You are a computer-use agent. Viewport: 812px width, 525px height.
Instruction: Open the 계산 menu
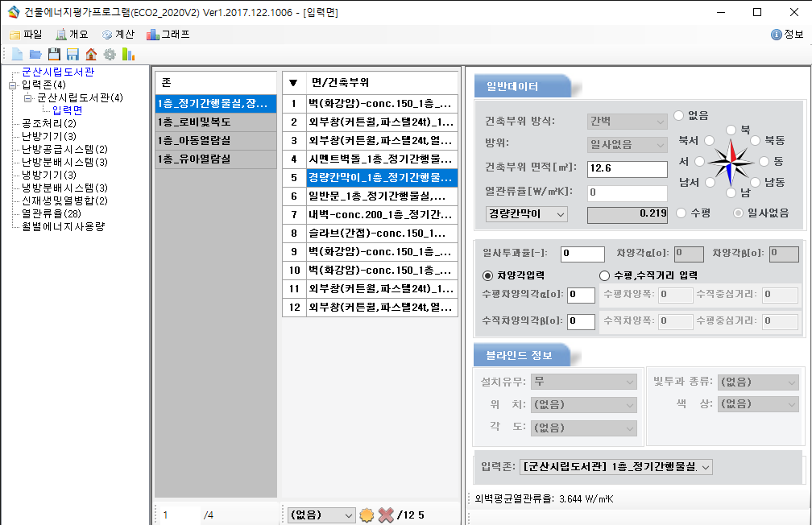coord(118,35)
